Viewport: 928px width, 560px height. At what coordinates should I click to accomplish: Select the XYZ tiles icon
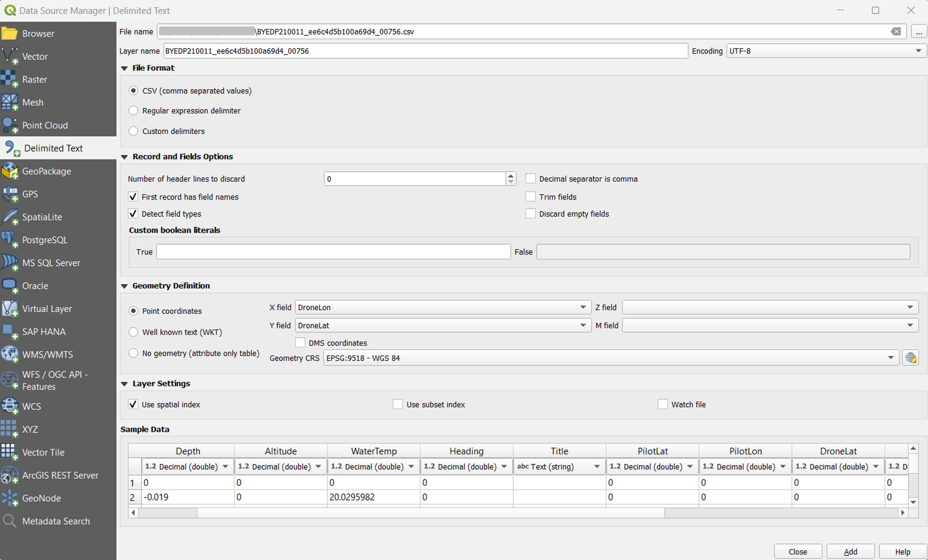coord(10,429)
